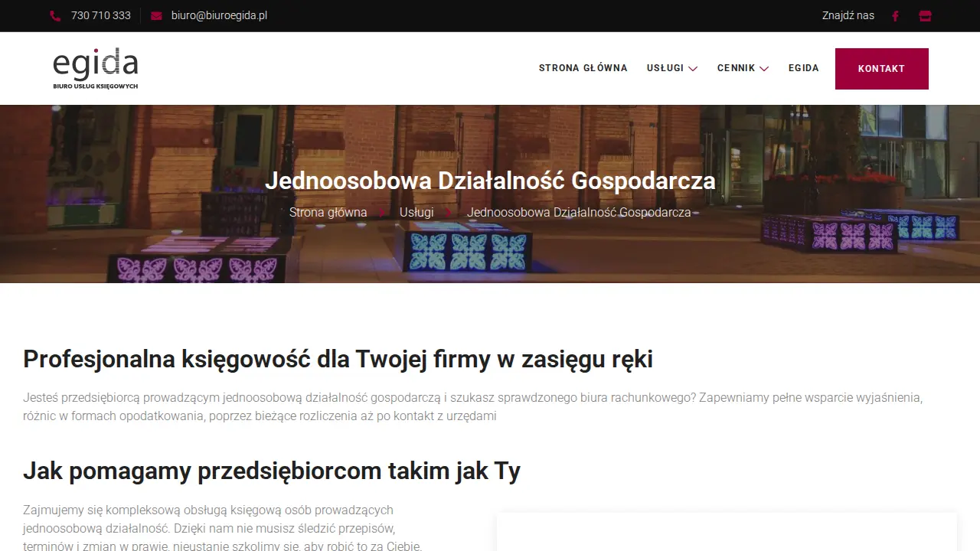980x551 pixels.
Task: Open the Cennik menu item
Action: [737, 68]
